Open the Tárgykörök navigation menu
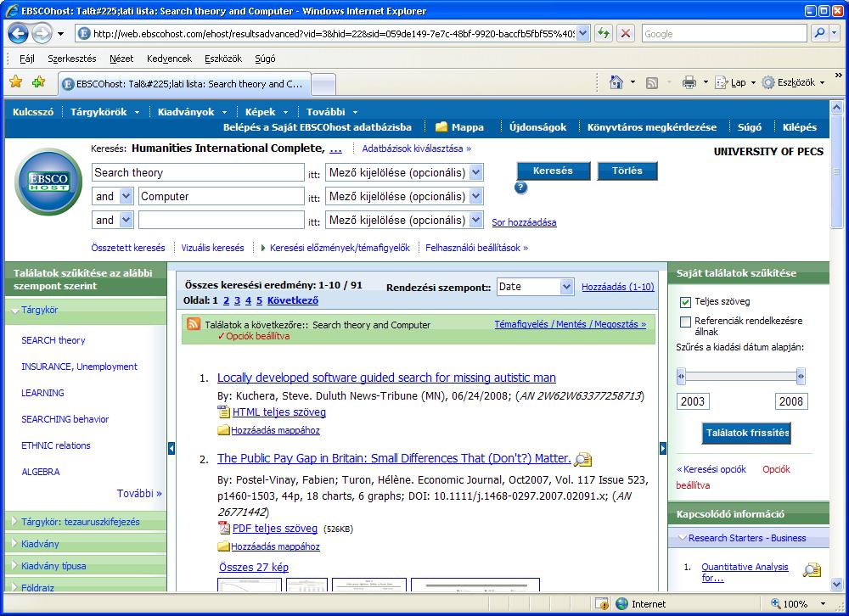Image resolution: width=849 pixels, height=616 pixels. click(x=104, y=112)
